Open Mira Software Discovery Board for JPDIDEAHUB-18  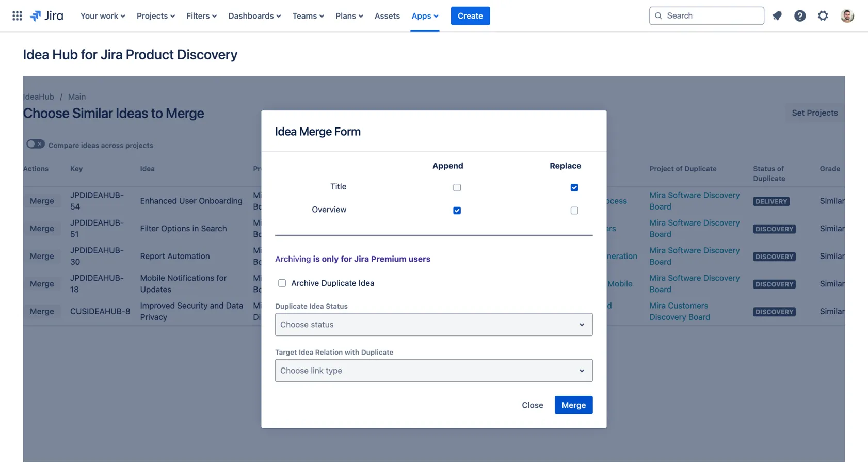[694, 283]
